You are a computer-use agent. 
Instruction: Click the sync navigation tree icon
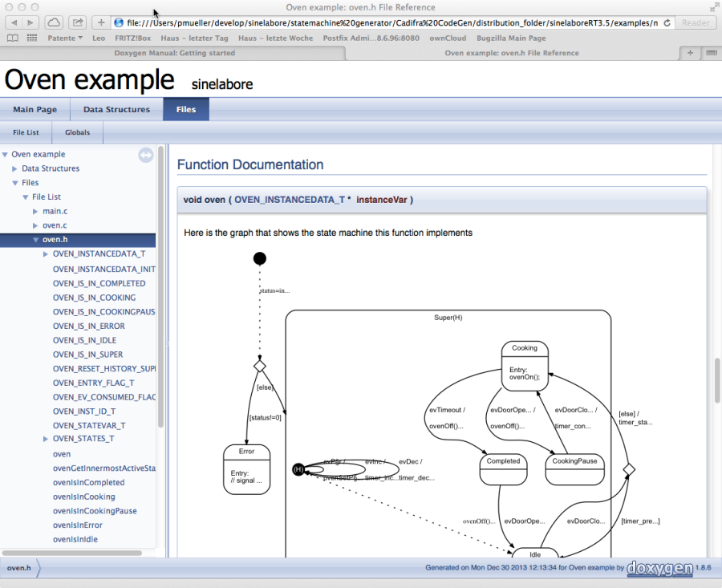[146, 155]
